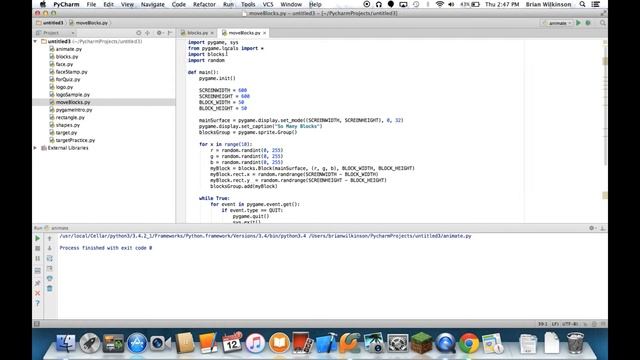
Task: Click 'Process finished with exit code 0' text
Action: [106, 248]
